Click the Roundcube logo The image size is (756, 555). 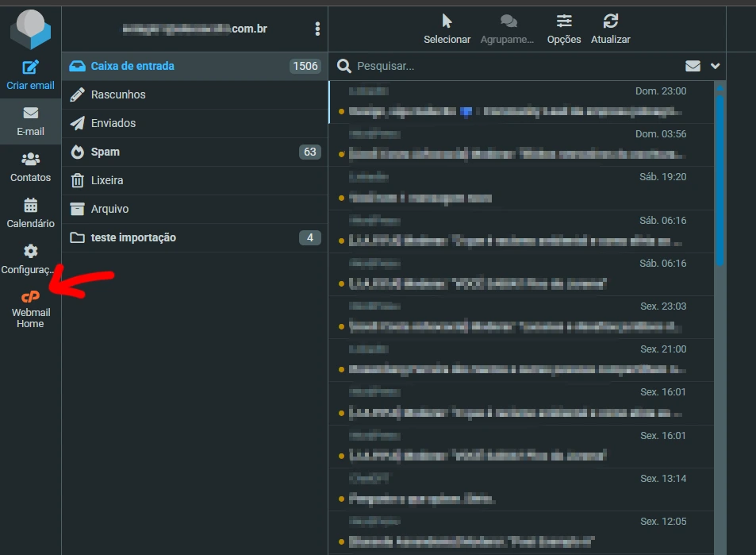(30, 29)
